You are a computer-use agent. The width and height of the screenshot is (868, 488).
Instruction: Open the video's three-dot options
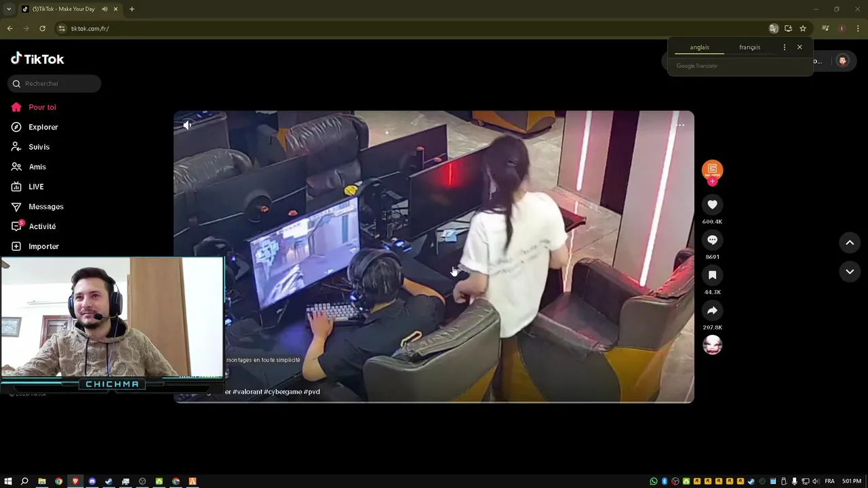[x=680, y=125]
